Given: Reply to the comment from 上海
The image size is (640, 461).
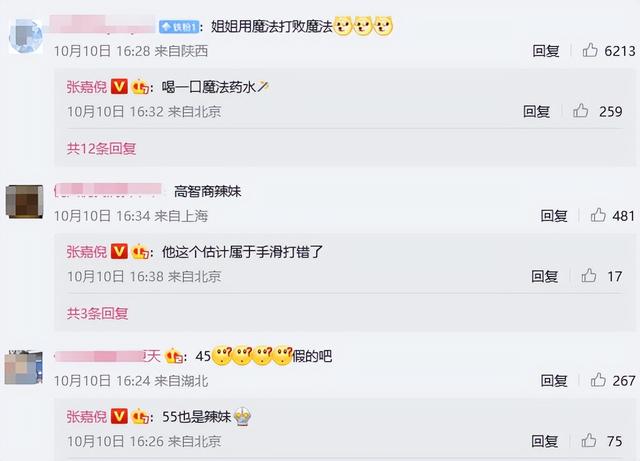Looking at the screenshot, I should 554,216.
